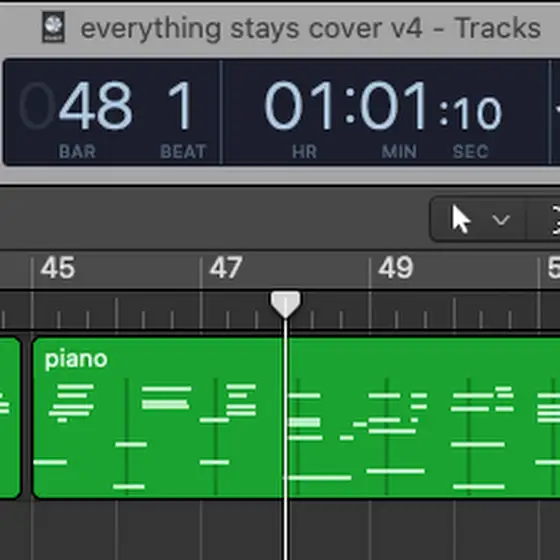Open the pointer tool dropdown chevron

tap(501, 220)
